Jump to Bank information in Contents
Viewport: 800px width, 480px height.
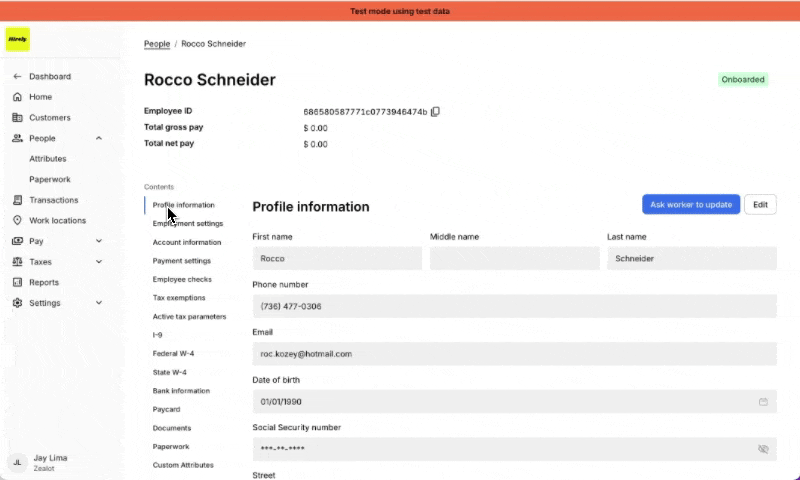tap(181, 391)
